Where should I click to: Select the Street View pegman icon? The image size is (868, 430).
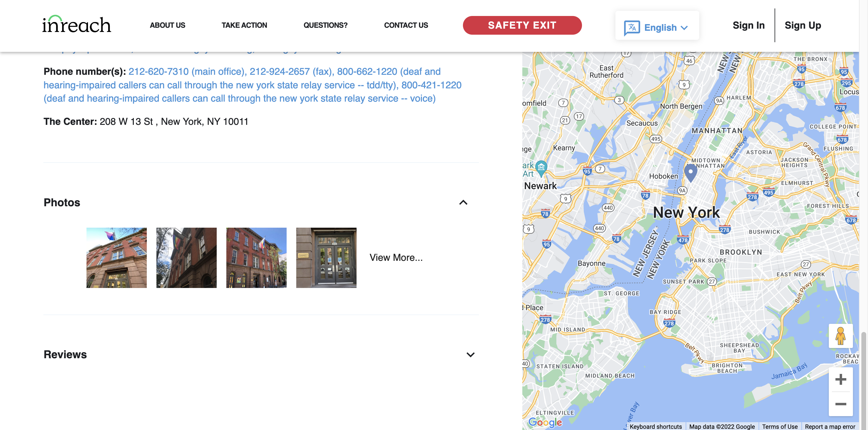840,336
